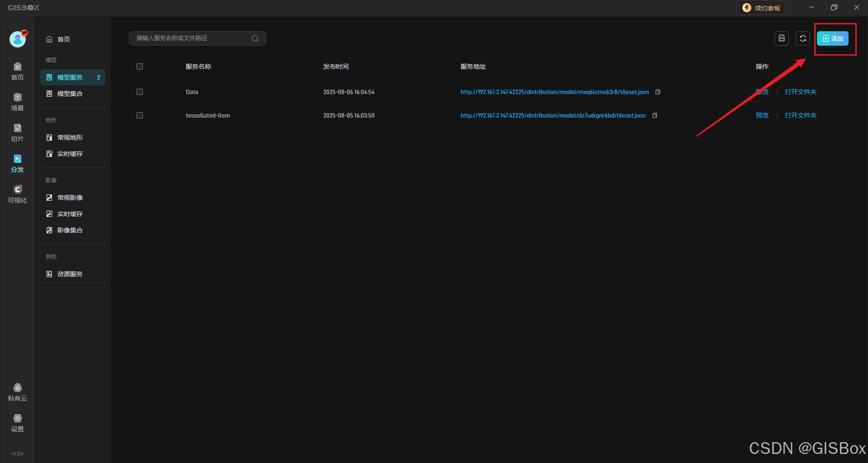Click the 发布时间 column header
Screen dimensions: 868x463
point(336,66)
